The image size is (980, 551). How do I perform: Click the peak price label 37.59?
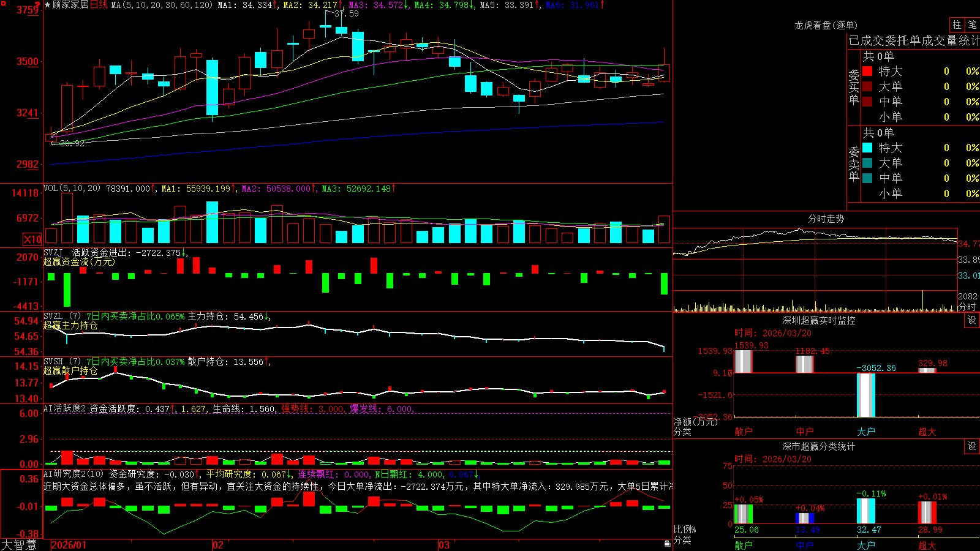point(347,13)
